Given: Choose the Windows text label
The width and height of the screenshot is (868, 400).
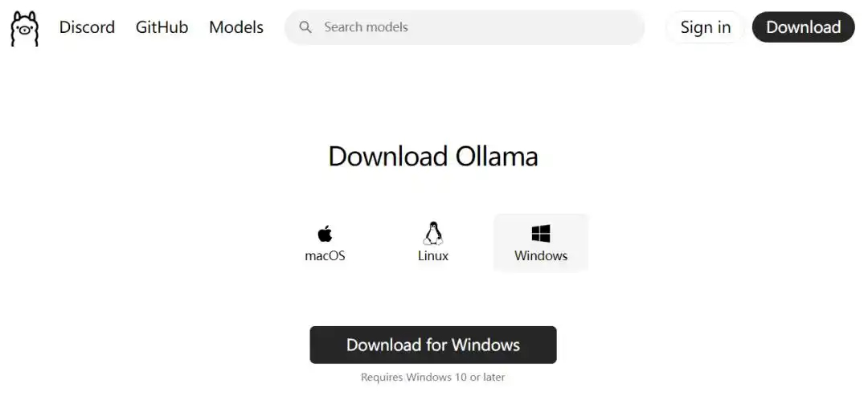Looking at the screenshot, I should (x=541, y=256).
